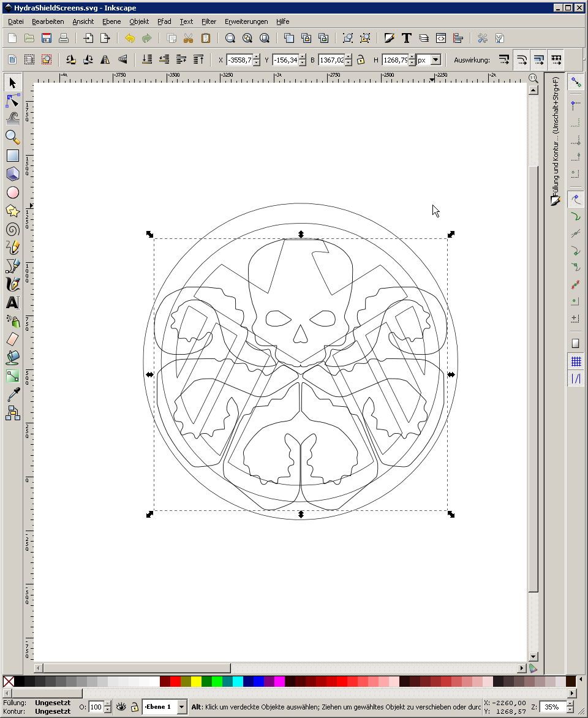Open the Filter menu
588x718 pixels.
click(209, 21)
